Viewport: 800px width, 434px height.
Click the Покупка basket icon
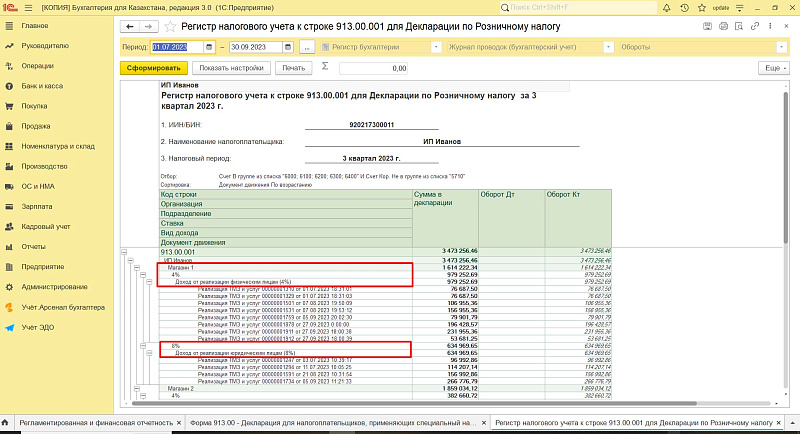click(9, 106)
